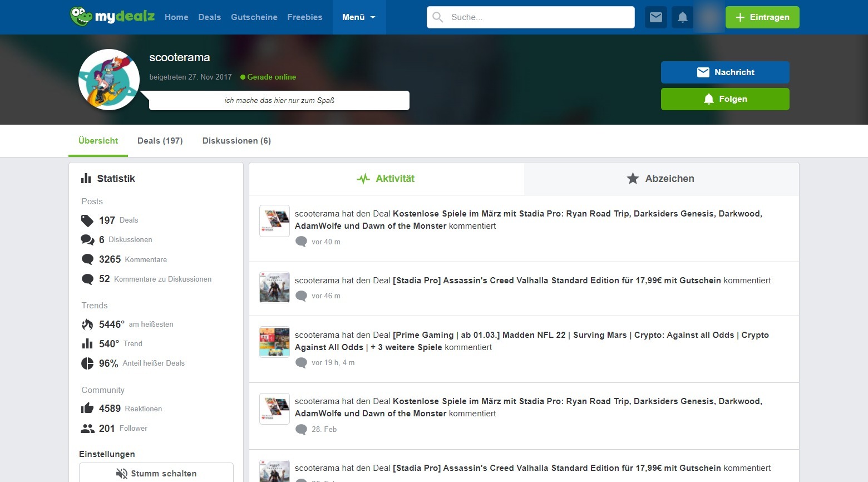Image resolution: width=868 pixels, height=482 pixels.
Task: Click the 'ich mache das hier nur zum Spaß' bio
Action: point(279,101)
